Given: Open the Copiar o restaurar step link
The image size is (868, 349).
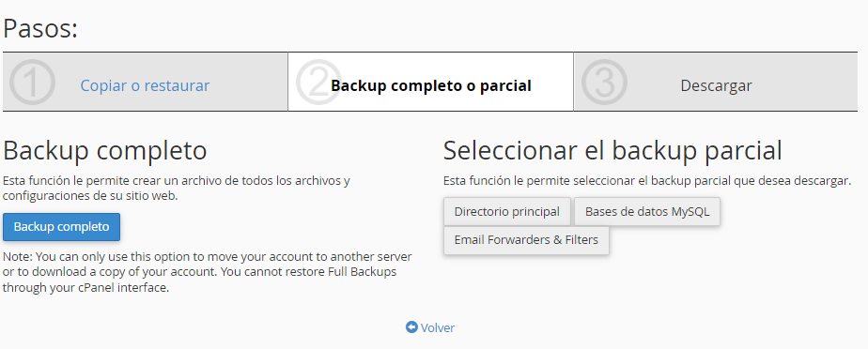Looking at the screenshot, I should (145, 85).
